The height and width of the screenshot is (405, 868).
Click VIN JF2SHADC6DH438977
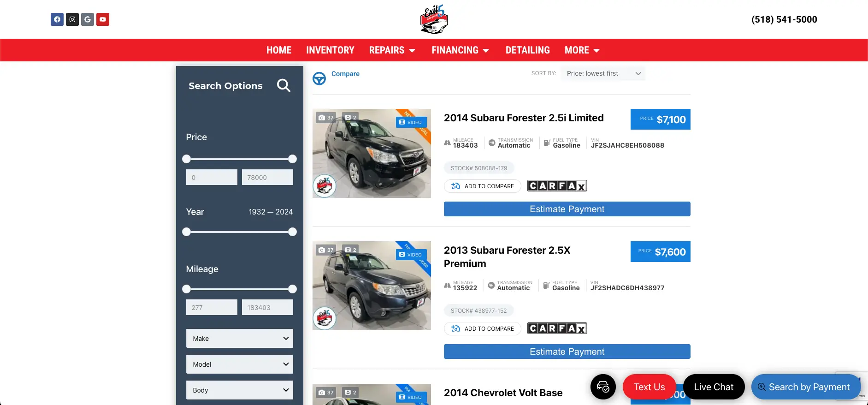tap(627, 288)
